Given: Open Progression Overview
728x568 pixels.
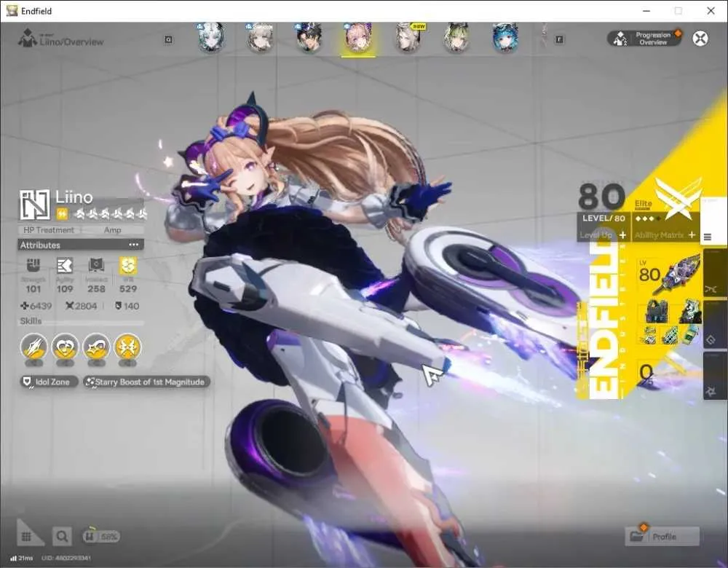Looking at the screenshot, I should (644, 39).
